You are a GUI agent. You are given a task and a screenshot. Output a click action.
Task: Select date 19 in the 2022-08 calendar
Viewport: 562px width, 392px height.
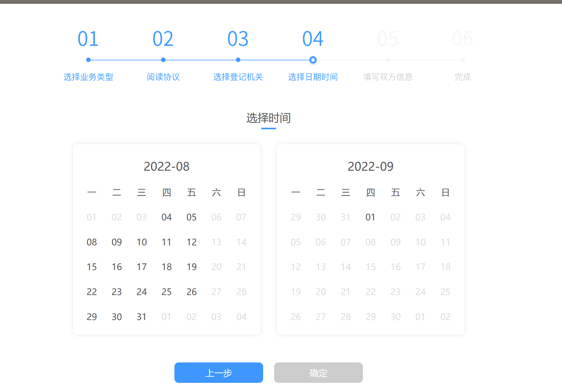192,267
